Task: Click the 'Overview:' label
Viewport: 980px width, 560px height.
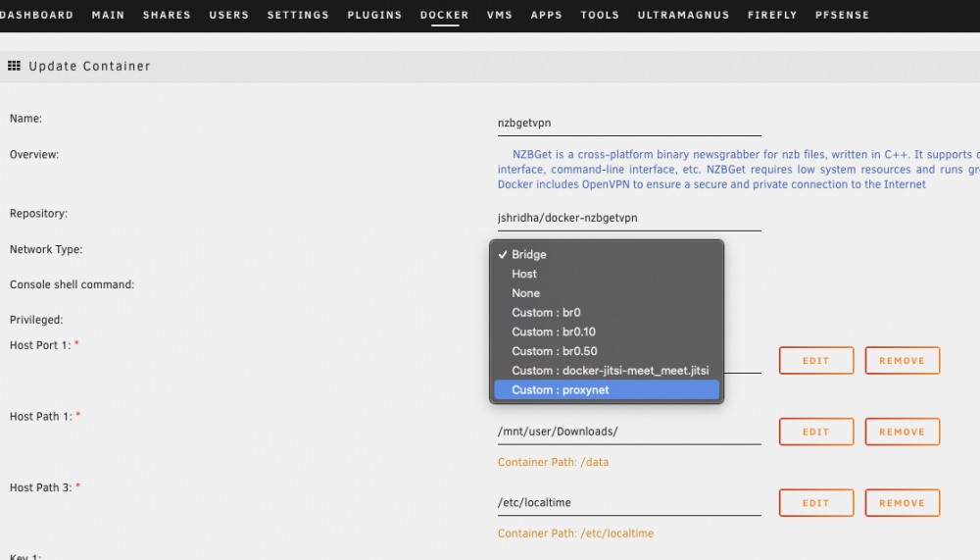Action: coord(33,155)
